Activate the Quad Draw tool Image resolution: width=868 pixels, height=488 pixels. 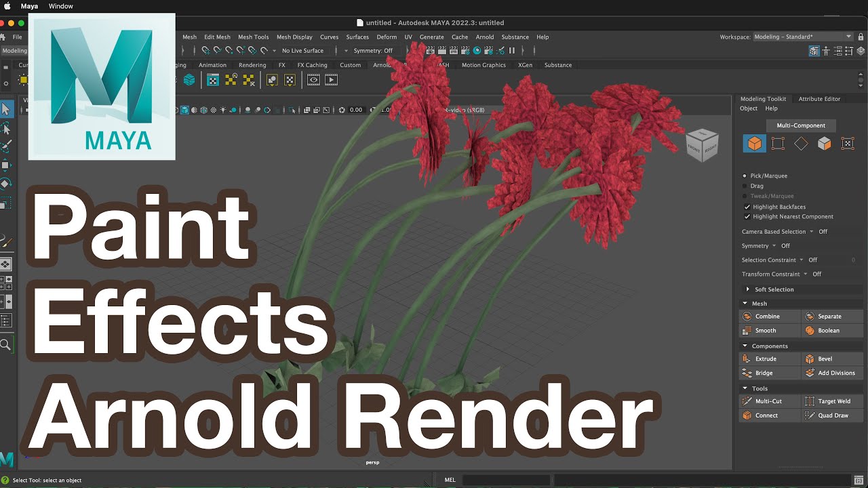pyautogui.click(x=832, y=415)
